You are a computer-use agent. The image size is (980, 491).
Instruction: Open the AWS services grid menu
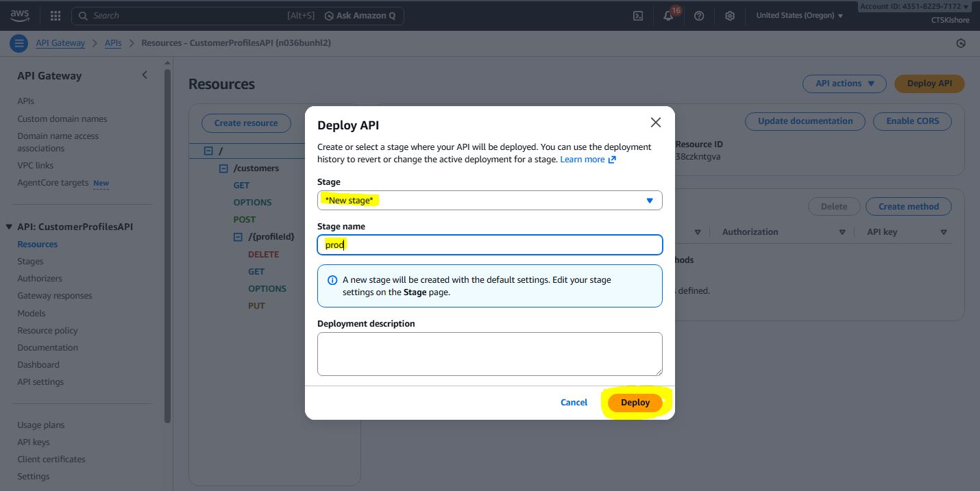(x=56, y=16)
